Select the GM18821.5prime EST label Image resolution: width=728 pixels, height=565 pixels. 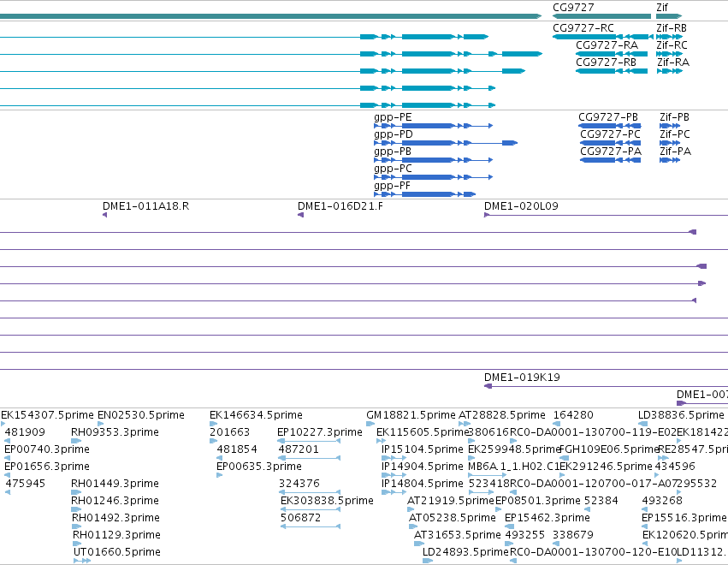click(411, 415)
